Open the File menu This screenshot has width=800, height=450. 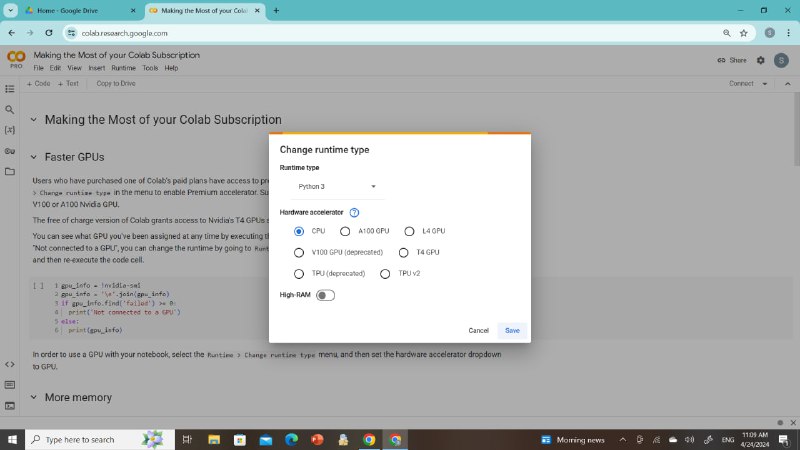pyautogui.click(x=38, y=68)
